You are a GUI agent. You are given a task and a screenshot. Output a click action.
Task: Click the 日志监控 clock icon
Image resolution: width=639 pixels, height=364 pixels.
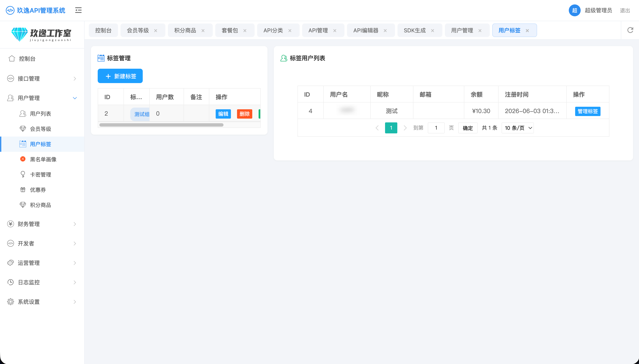pyautogui.click(x=11, y=282)
